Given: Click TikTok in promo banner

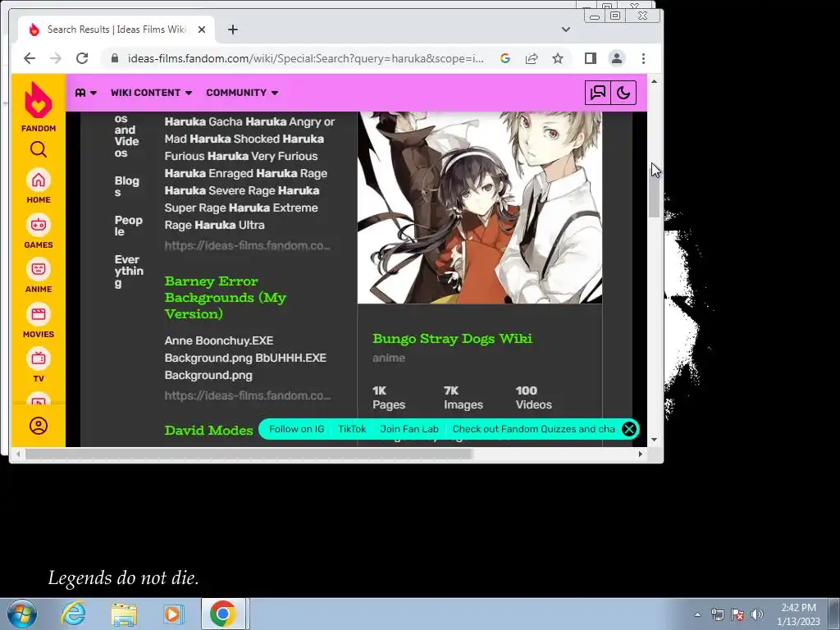Looking at the screenshot, I should 352,429.
